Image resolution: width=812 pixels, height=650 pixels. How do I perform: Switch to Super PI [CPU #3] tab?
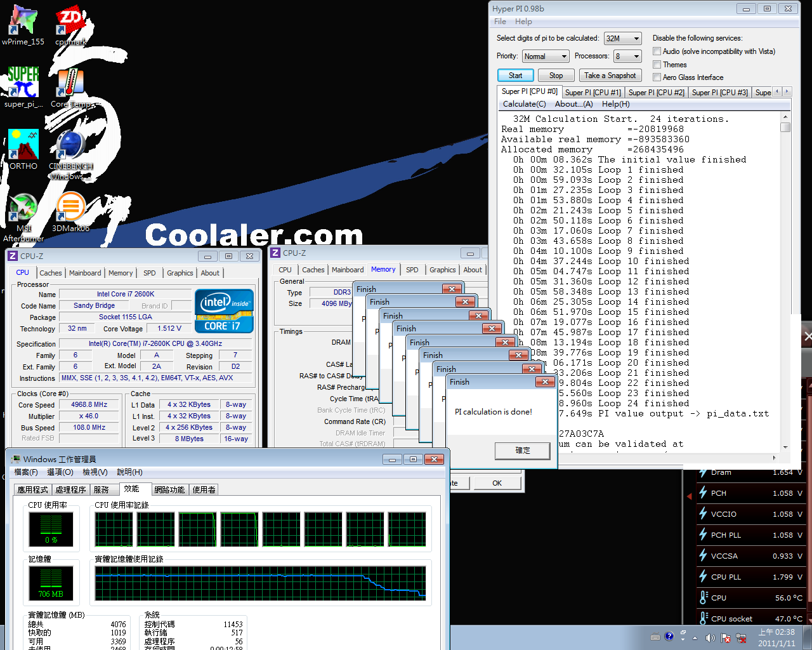click(720, 93)
